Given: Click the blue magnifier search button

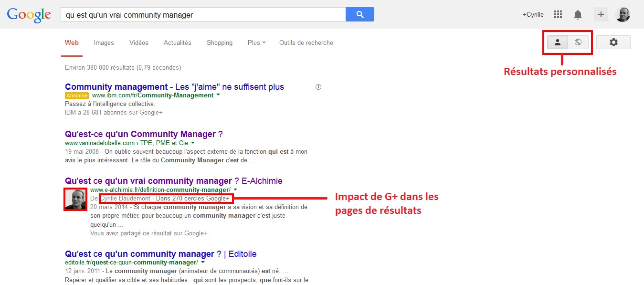Looking at the screenshot, I should coord(360,14).
